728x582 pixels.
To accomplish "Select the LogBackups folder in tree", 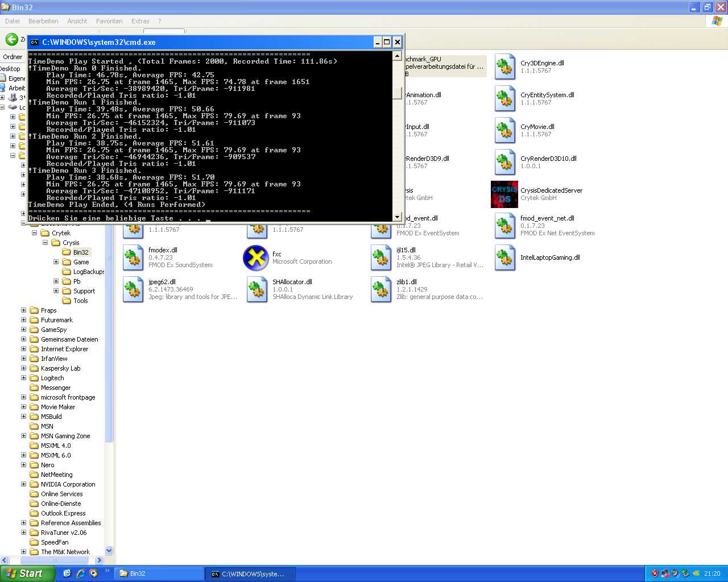I will [x=84, y=272].
